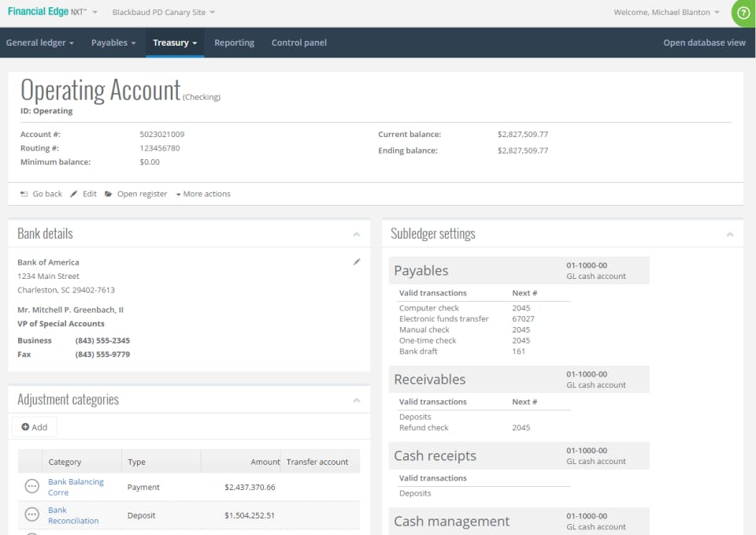Go to the Control panel tab

[299, 43]
